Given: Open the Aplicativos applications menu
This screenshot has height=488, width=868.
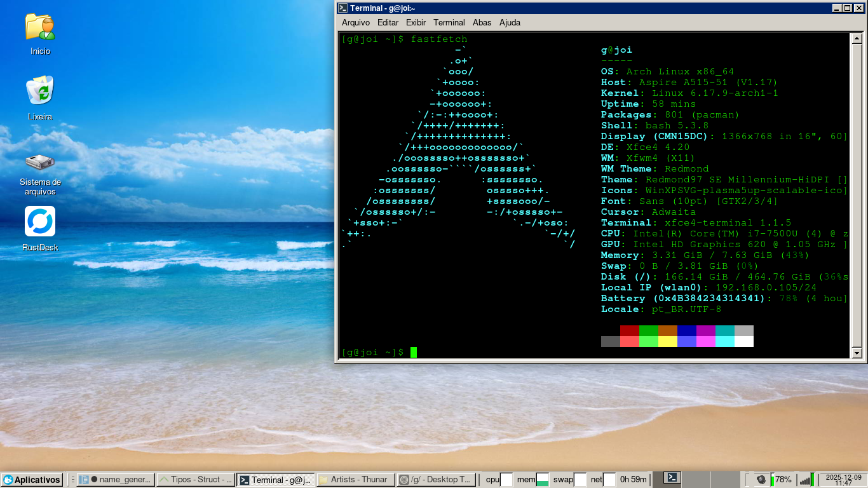Looking at the screenshot, I should click(32, 480).
